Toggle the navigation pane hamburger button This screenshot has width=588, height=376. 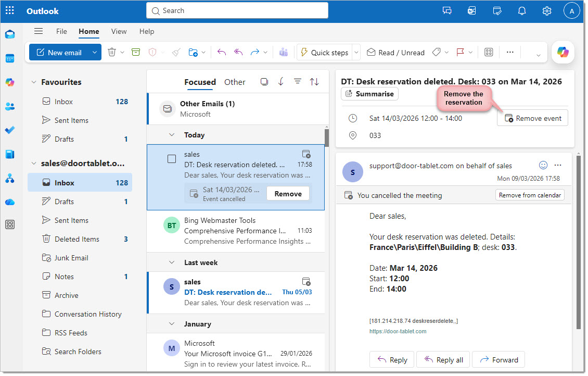(39, 31)
